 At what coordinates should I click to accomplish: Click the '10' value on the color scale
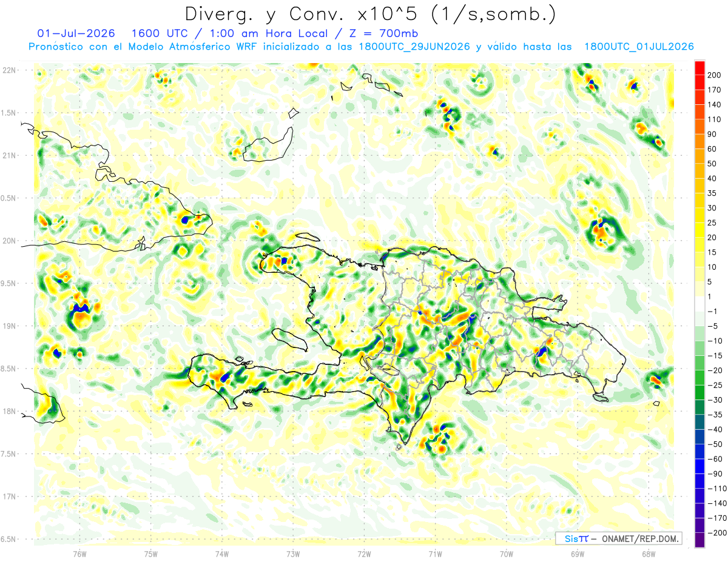pyautogui.click(x=712, y=267)
